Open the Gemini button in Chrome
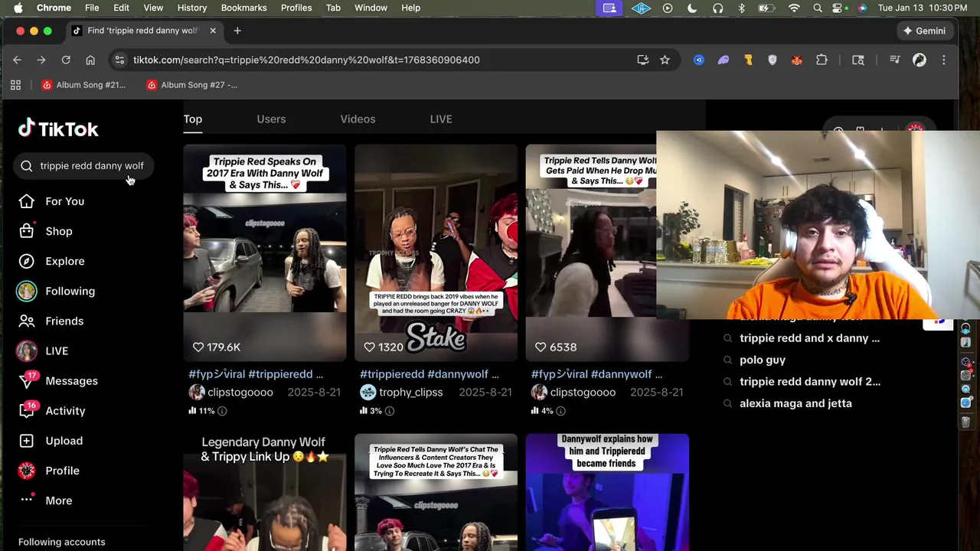 pos(924,31)
